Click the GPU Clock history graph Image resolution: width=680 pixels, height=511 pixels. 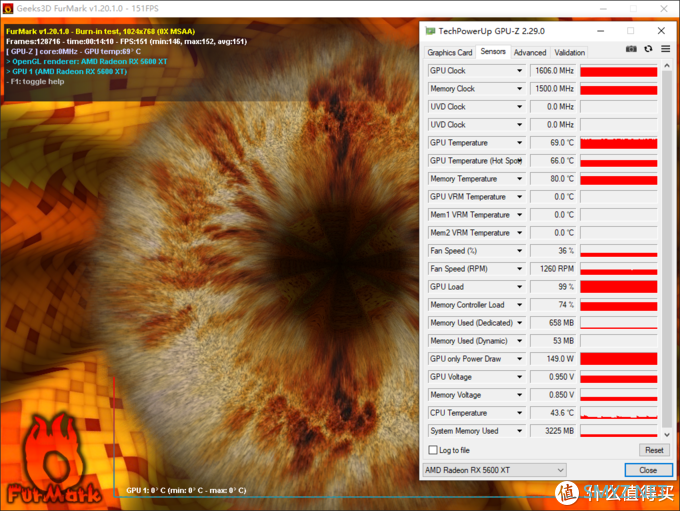point(618,71)
